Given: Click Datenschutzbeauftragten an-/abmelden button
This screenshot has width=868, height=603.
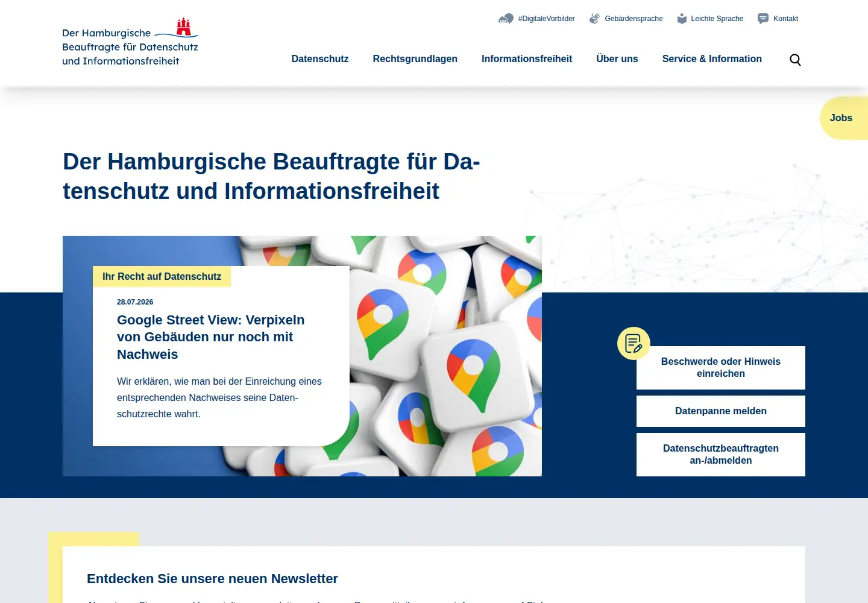Looking at the screenshot, I should (x=721, y=455).
